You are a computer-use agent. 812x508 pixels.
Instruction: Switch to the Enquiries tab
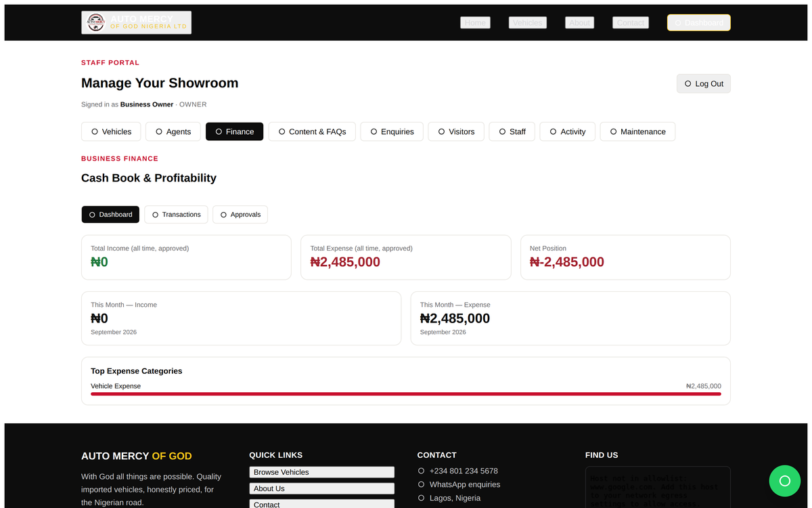point(392,131)
